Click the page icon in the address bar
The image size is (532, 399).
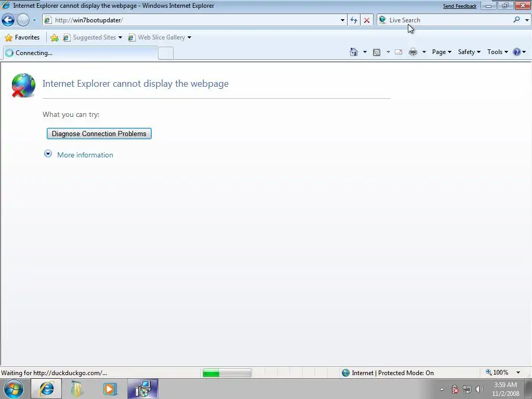pyautogui.click(x=48, y=20)
